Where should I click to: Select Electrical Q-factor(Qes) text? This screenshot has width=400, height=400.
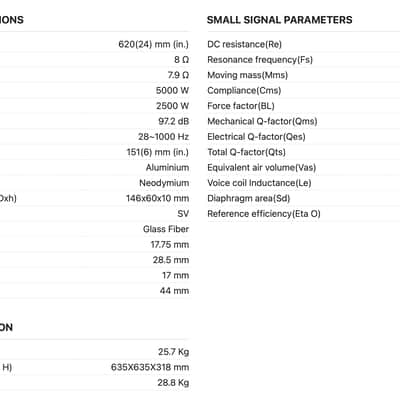point(256,137)
